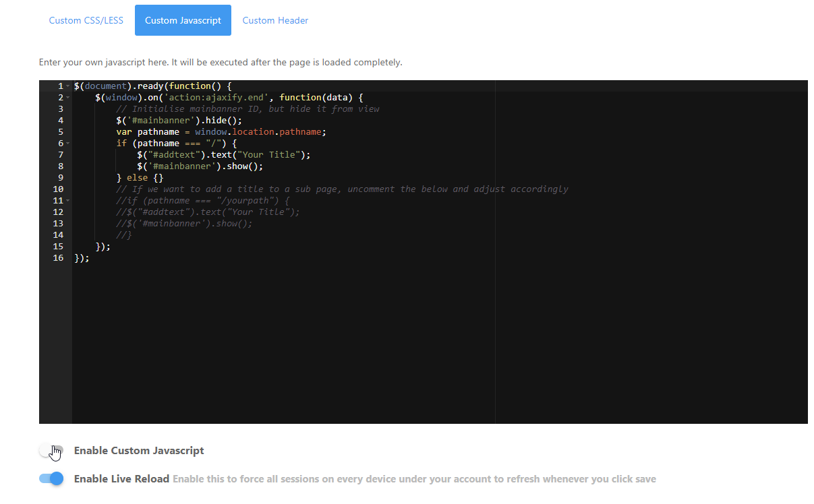Toggle the Enable Custom Javascript switch

51,451
